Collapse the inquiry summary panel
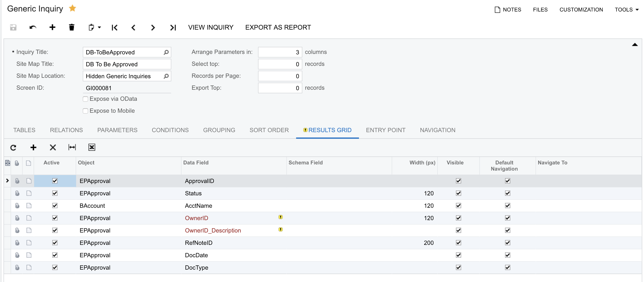The height and width of the screenshot is (282, 644). [634, 45]
